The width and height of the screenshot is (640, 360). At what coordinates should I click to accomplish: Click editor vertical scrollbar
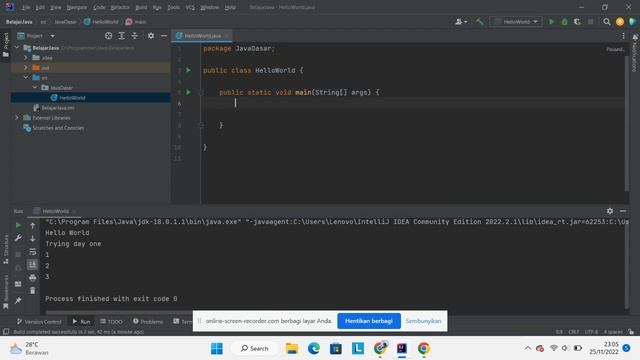pos(627,122)
